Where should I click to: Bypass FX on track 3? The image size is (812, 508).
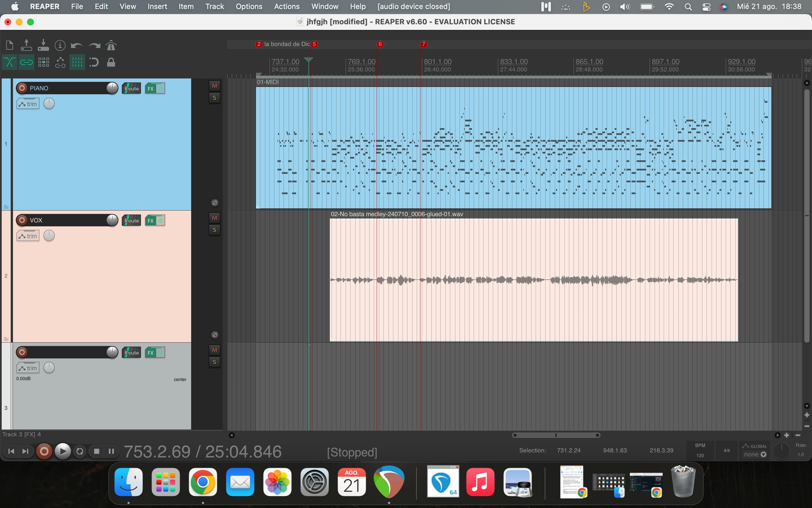161,352
